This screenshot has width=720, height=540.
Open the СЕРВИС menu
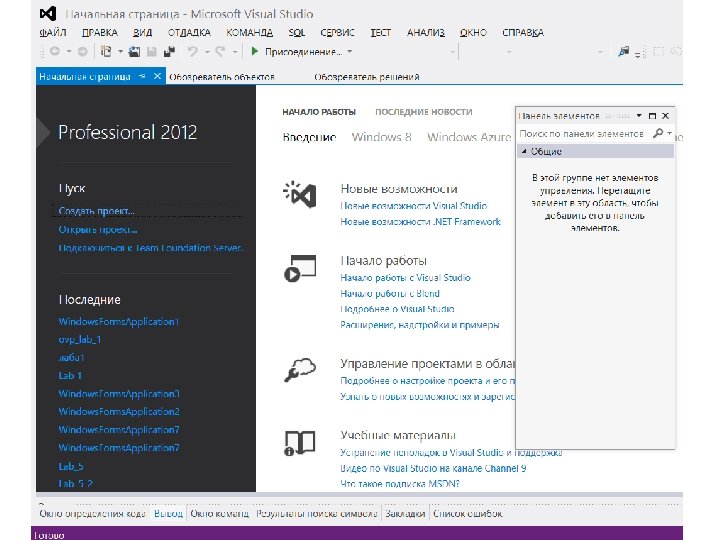338,33
